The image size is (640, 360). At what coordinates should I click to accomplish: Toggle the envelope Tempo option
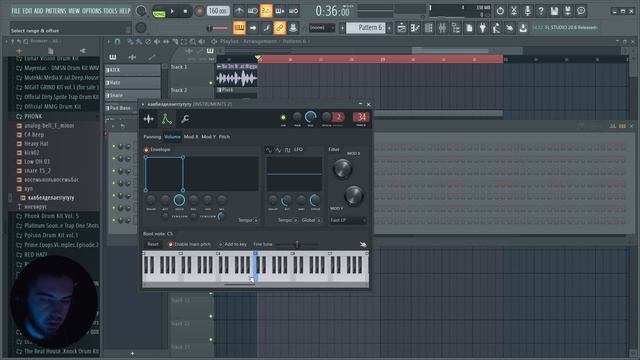click(x=248, y=220)
